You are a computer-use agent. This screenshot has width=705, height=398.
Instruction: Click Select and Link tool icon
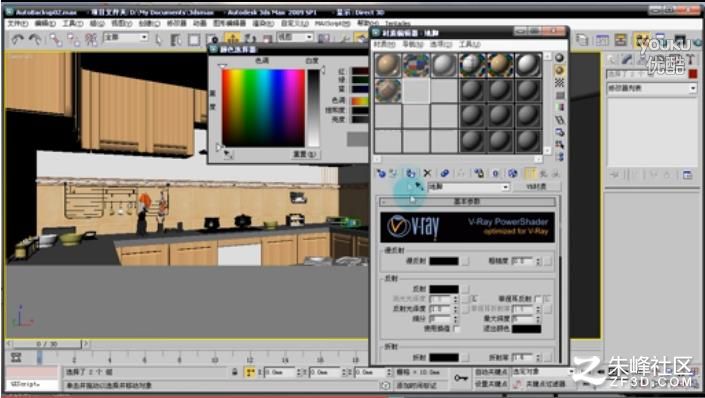tap(56, 40)
